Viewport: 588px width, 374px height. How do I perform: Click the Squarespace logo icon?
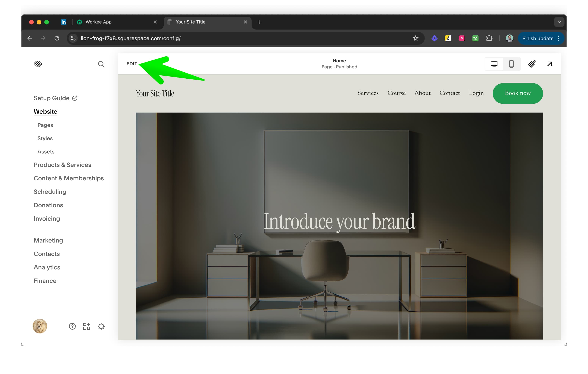(x=38, y=64)
